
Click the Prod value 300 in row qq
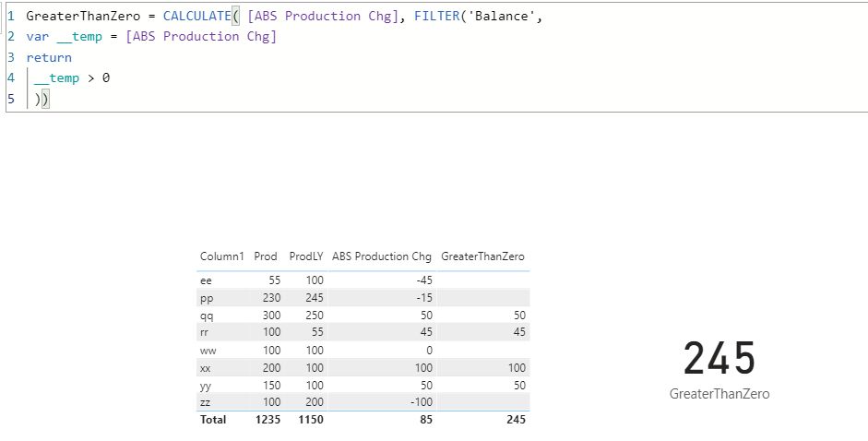(x=270, y=316)
